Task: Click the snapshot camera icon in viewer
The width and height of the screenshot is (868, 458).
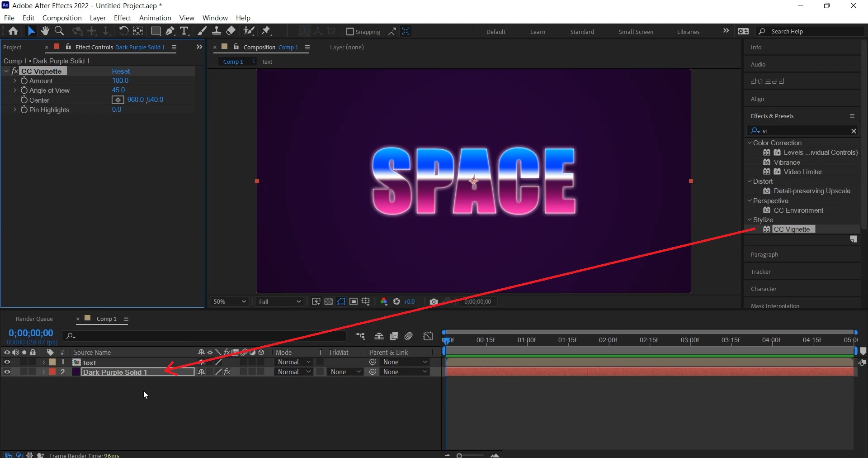Action: tap(434, 301)
